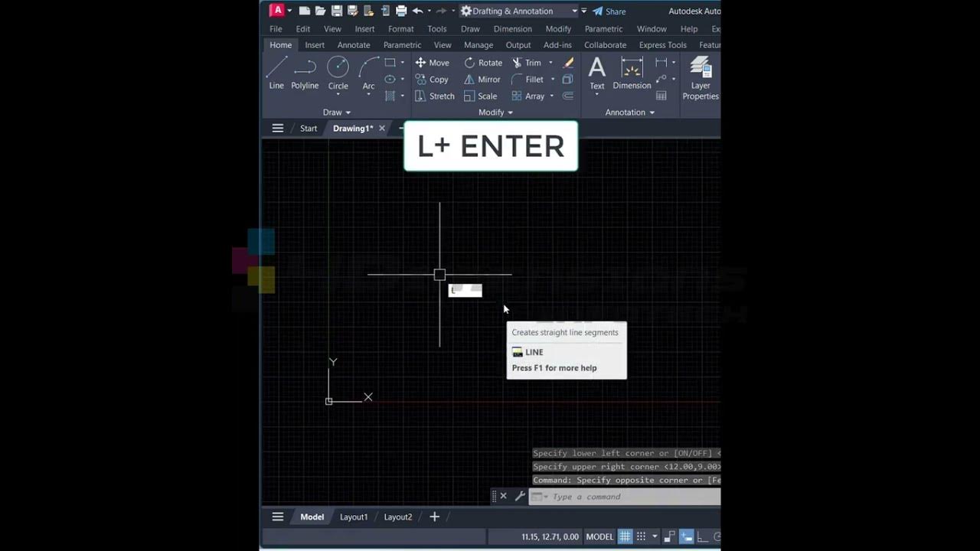This screenshot has height=551, width=980.
Task: Activate the Copy command
Action: (x=432, y=80)
